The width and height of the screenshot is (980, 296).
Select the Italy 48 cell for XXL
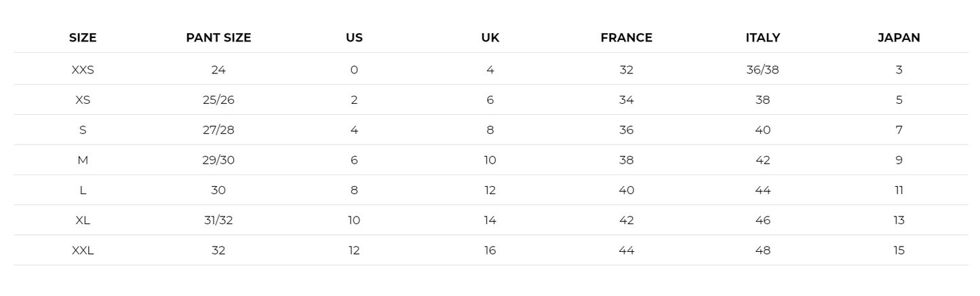[762, 251]
